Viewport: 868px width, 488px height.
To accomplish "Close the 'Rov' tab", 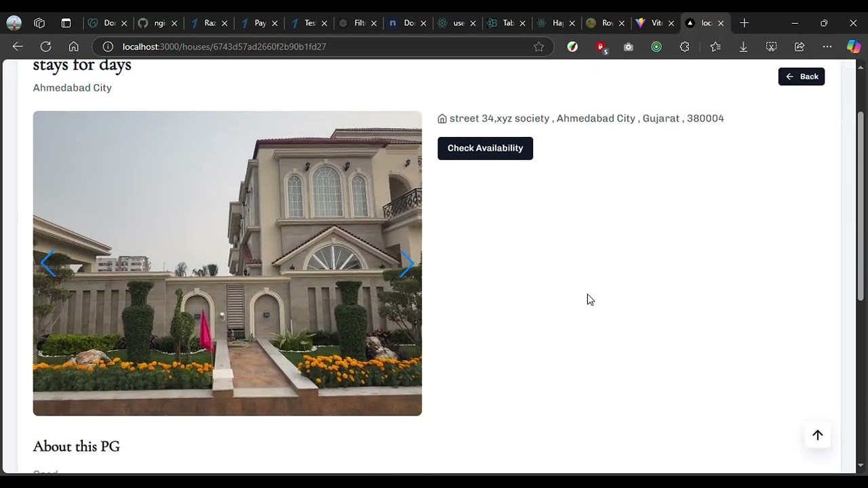I will point(622,23).
